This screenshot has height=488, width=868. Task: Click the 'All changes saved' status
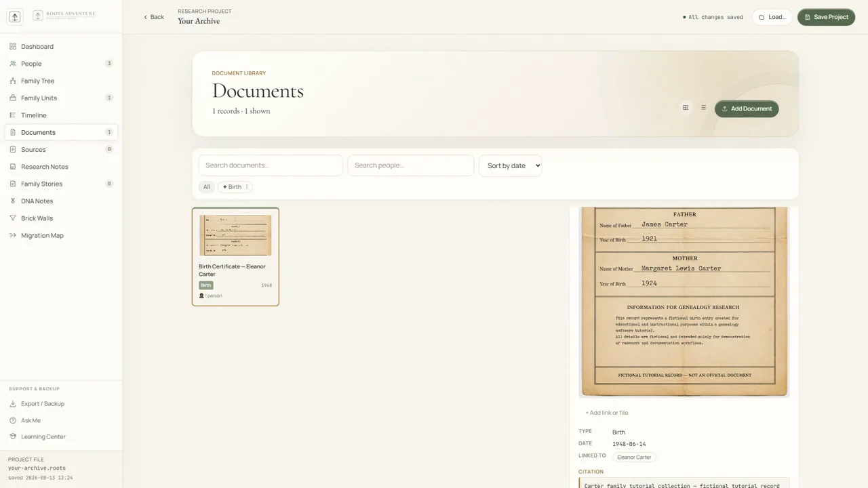point(713,17)
